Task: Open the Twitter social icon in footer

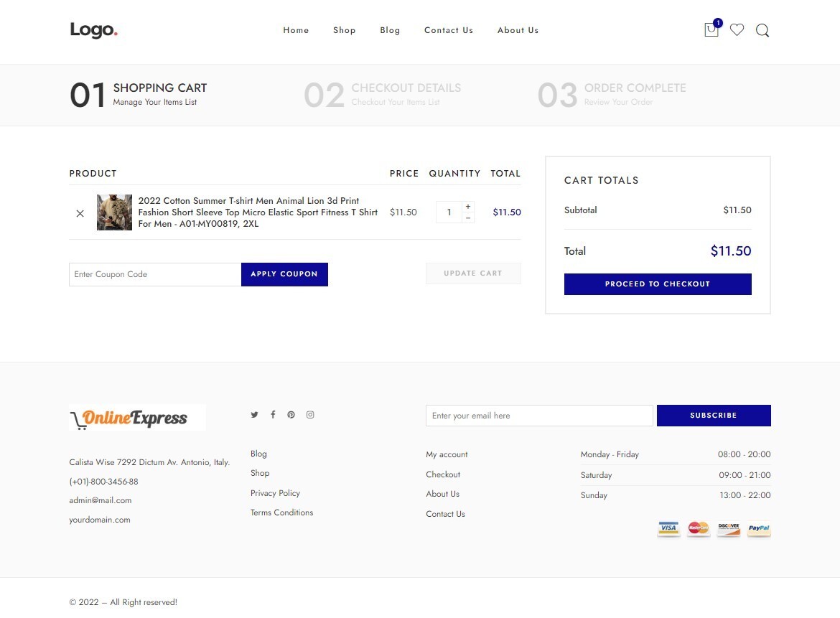Action: click(x=254, y=414)
